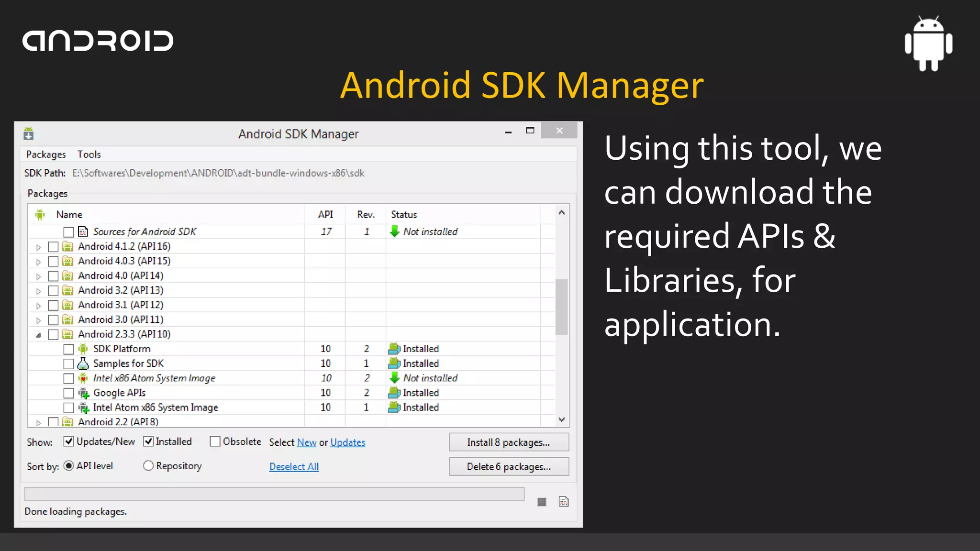980x551 pixels.
Task: Expand the Android 3.0 (API 11) node
Action: [x=39, y=320]
